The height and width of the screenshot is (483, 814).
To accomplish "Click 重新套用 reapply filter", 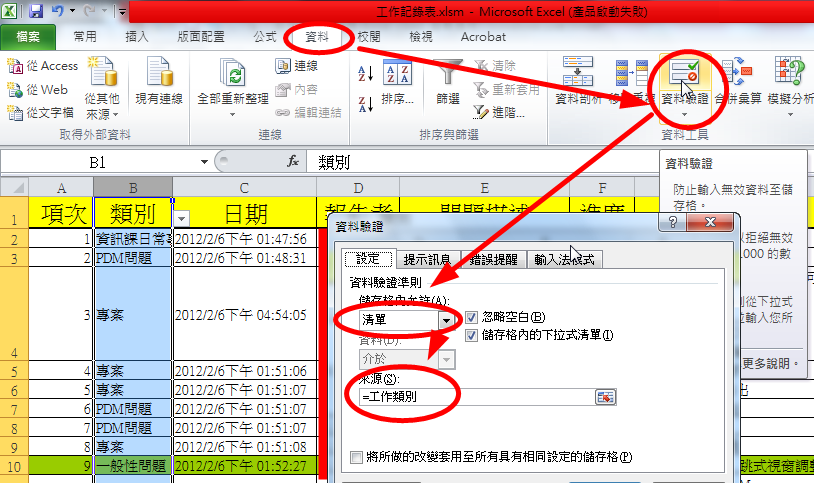I will 507,89.
